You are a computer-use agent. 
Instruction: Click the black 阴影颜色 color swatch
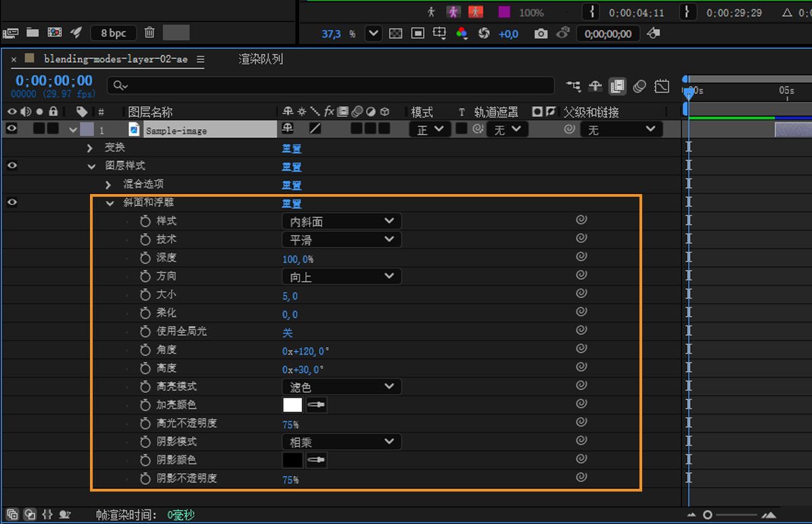pos(292,460)
